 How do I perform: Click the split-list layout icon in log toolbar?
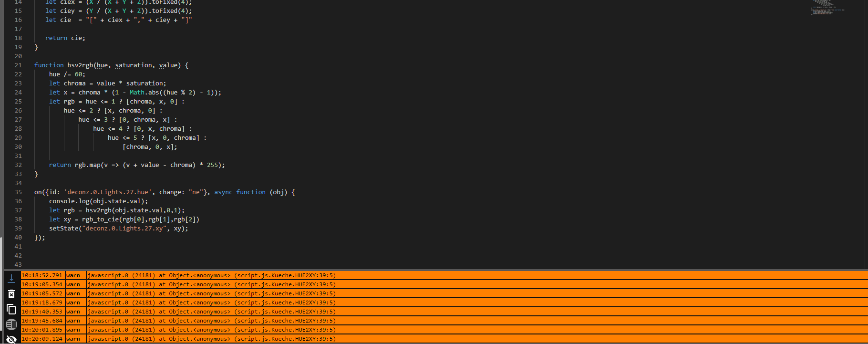[x=11, y=324]
